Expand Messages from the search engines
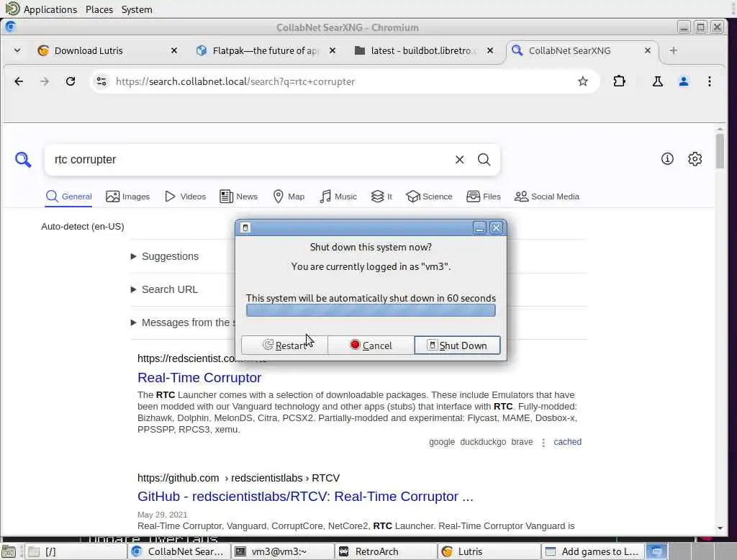Screen dimensions: 737x560 [182, 322]
